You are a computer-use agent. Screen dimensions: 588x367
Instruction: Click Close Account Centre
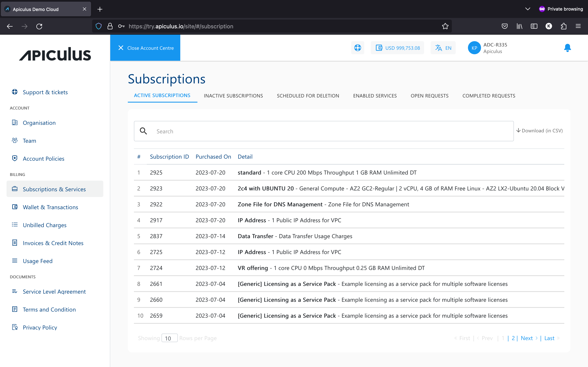pyautogui.click(x=145, y=48)
